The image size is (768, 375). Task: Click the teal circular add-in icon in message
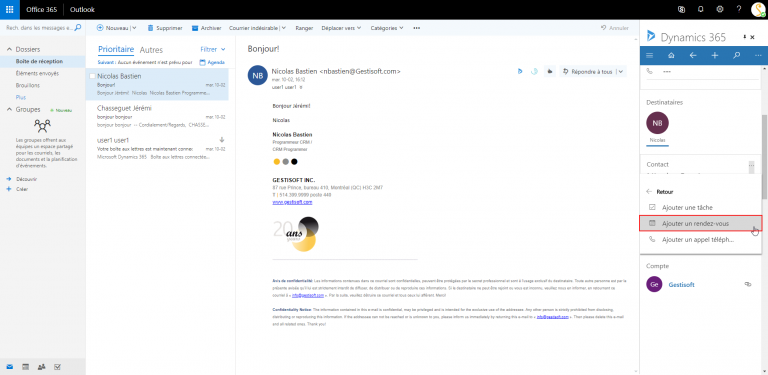534,71
